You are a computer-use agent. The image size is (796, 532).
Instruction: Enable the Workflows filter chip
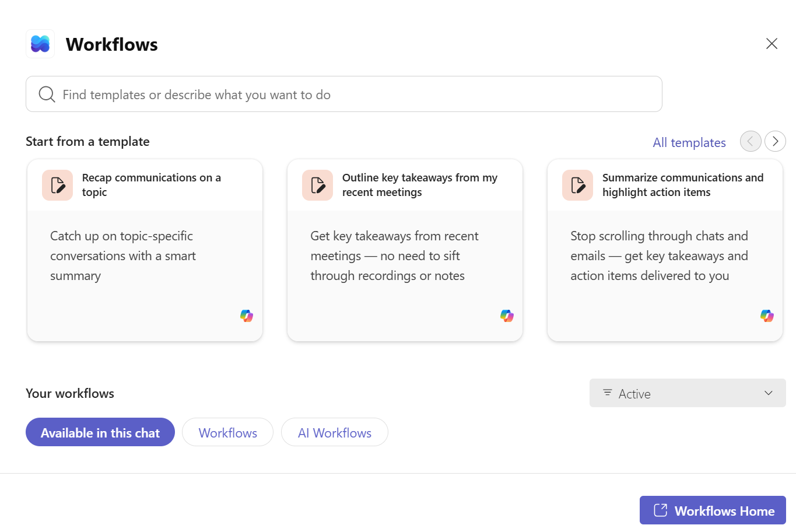[x=227, y=432]
